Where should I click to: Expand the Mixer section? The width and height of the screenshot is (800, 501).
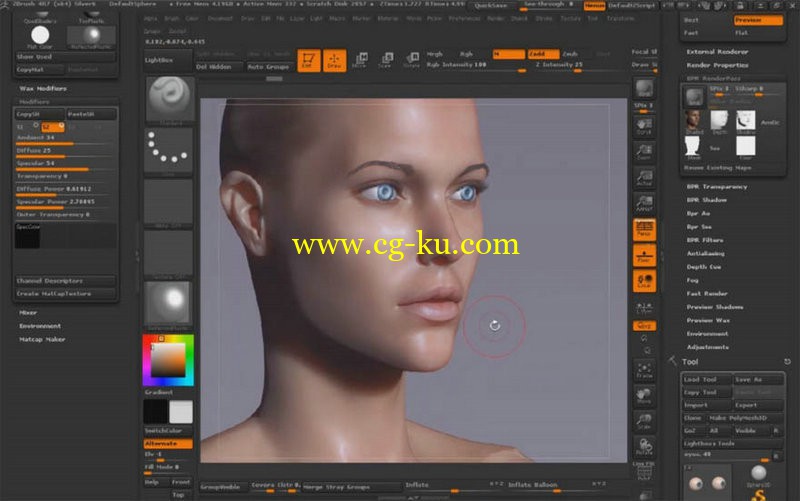(28, 312)
